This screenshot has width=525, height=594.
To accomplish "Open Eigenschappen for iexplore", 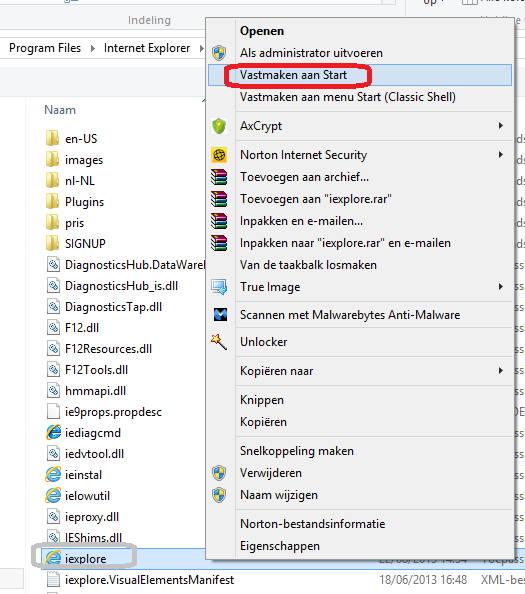I will (360, 546).
